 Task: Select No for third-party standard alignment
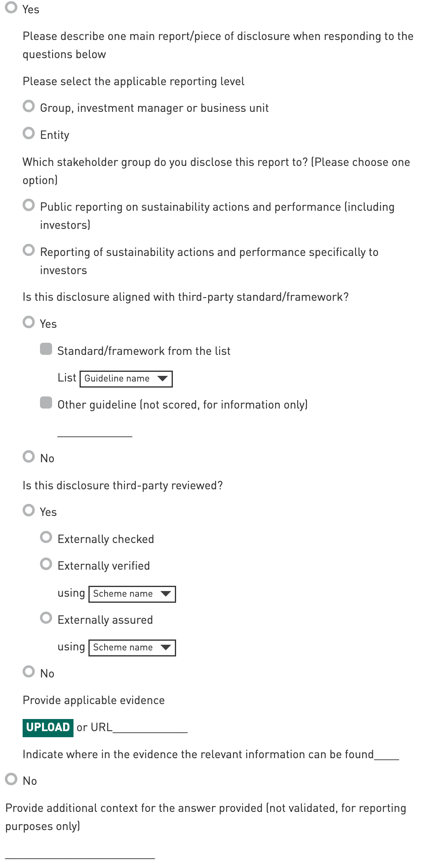pos(29,457)
